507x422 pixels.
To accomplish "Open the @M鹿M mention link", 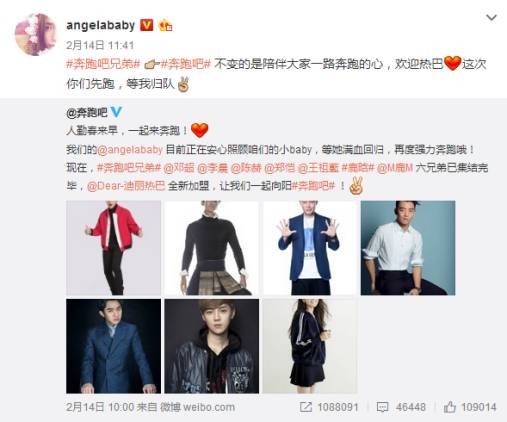I will tap(395, 168).
